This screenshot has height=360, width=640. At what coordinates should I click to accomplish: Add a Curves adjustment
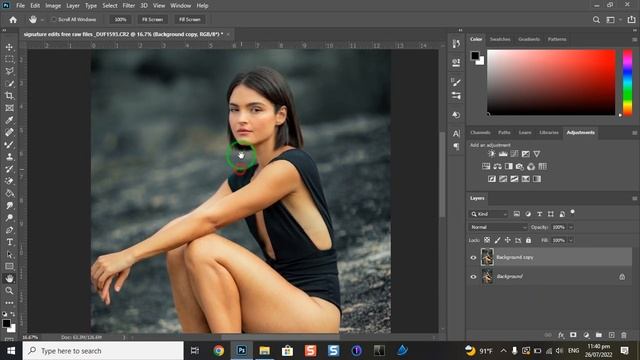click(x=514, y=154)
